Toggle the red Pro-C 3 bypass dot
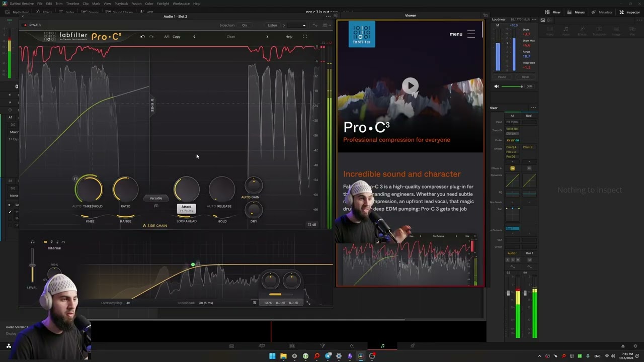 pos(25,25)
